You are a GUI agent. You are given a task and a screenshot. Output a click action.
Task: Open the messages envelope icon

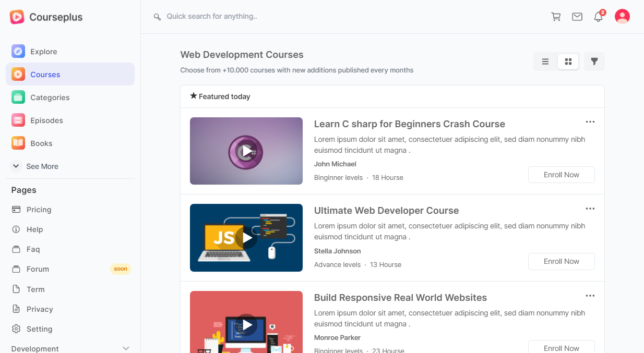point(577,17)
